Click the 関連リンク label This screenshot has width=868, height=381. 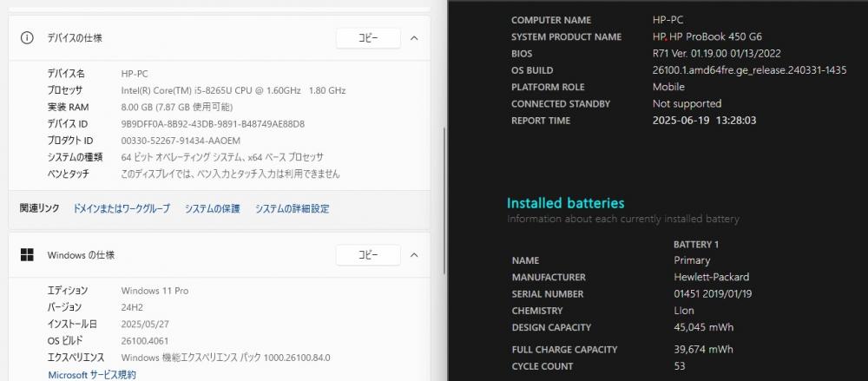[39, 209]
